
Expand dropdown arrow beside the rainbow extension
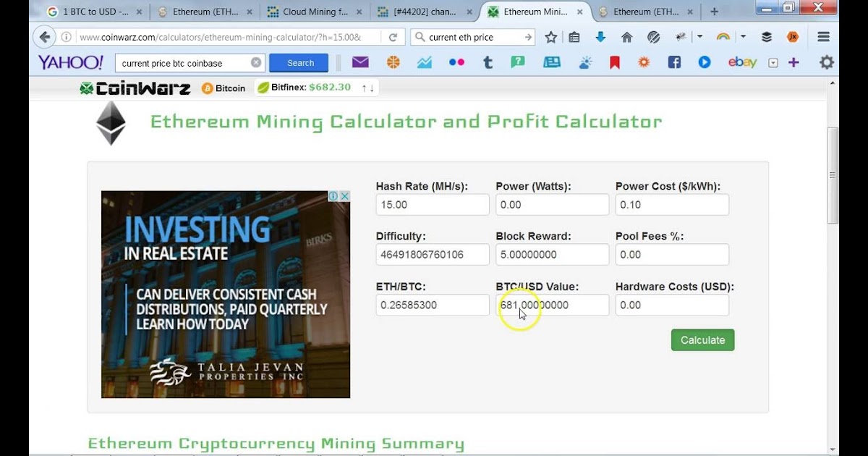tap(743, 37)
